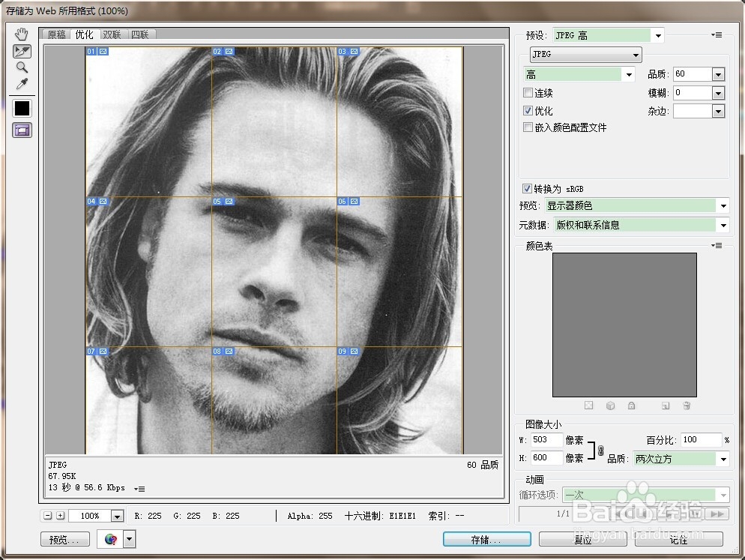Viewport: 745px width, 560px height.
Task: Click the zoom out minus button
Action: click(x=47, y=515)
